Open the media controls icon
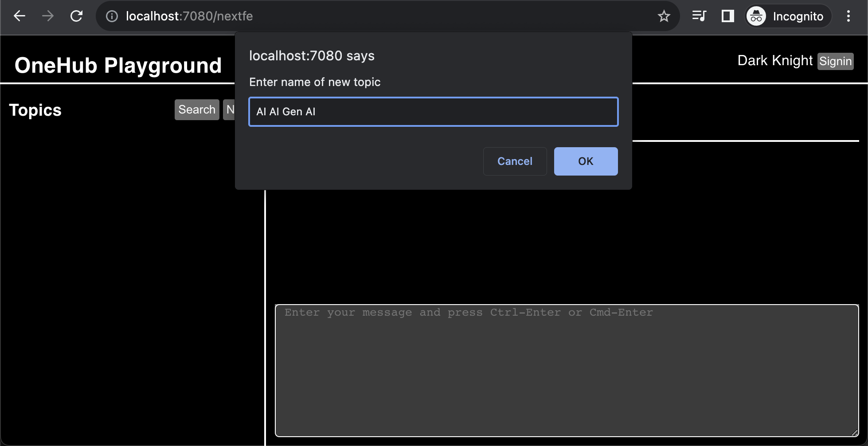 pos(699,16)
